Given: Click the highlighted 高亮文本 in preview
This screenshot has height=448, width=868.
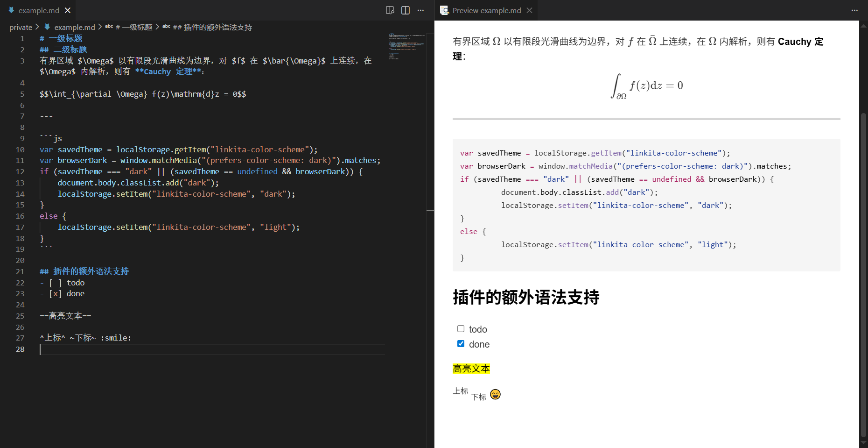Looking at the screenshot, I should click(x=471, y=369).
